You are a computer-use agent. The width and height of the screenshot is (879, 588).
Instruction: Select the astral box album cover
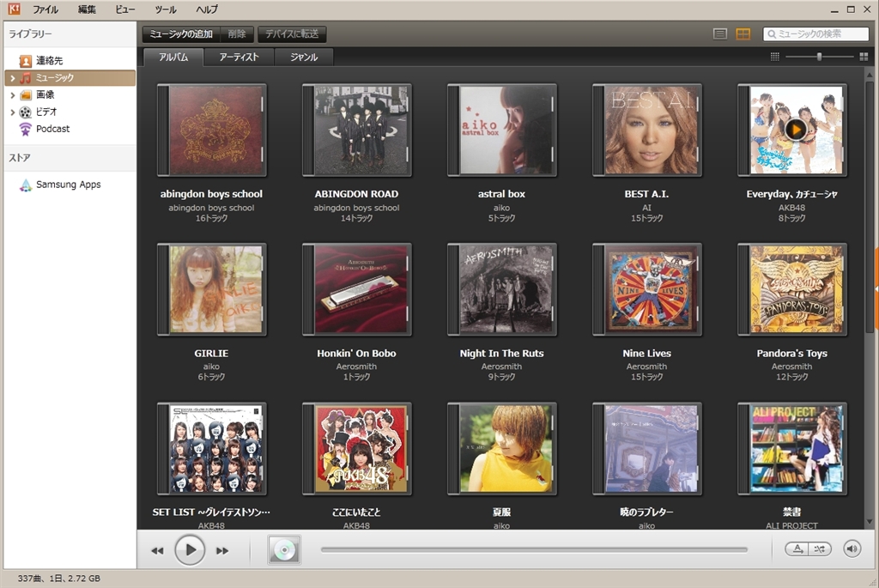point(501,130)
